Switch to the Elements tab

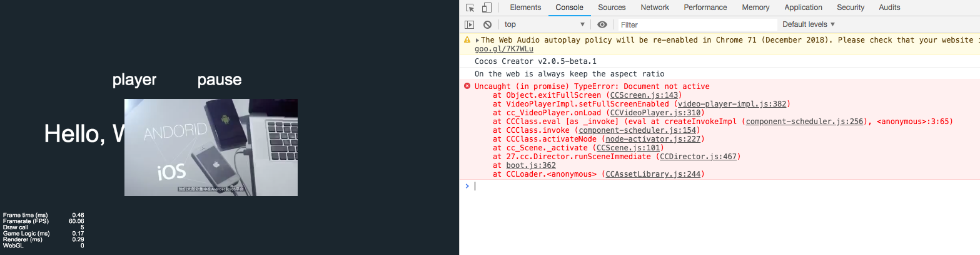(525, 8)
